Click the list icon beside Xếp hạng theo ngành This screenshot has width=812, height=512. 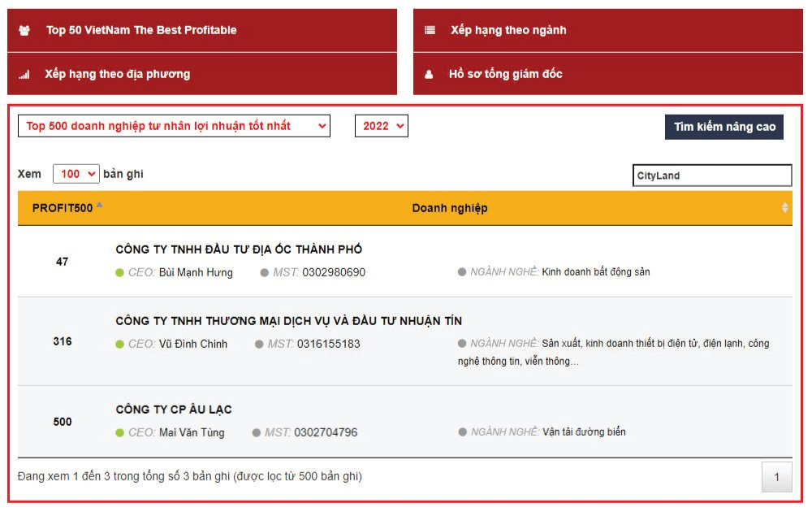(x=430, y=30)
